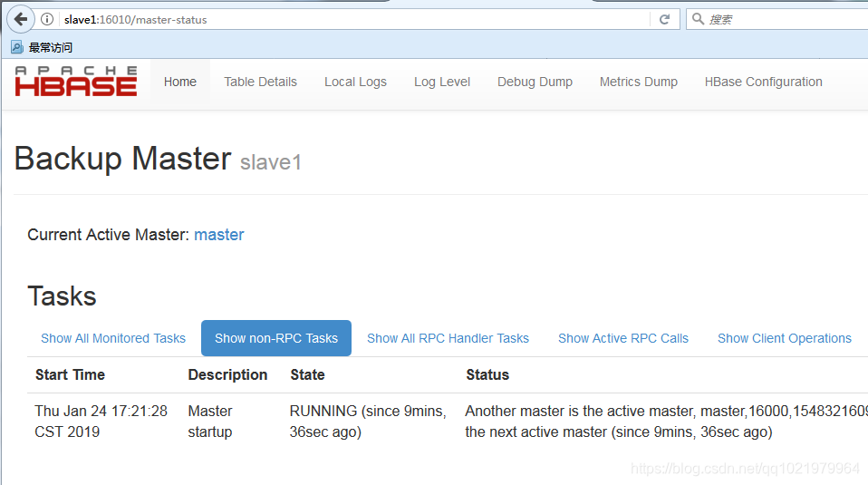Click the Description column header
868x485 pixels.
coord(227,374)
